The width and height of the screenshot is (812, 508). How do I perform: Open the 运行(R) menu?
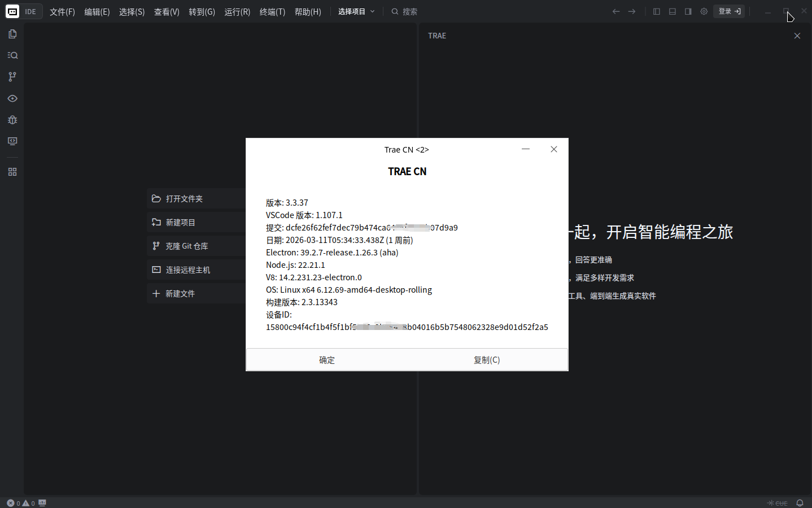[237, 12]
